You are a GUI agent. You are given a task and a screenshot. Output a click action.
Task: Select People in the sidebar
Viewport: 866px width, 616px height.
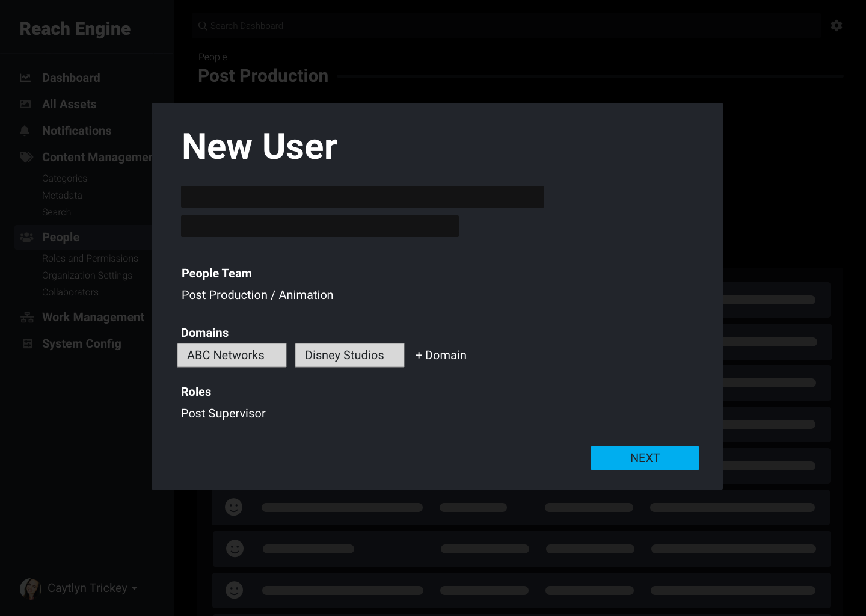point(61,237)
